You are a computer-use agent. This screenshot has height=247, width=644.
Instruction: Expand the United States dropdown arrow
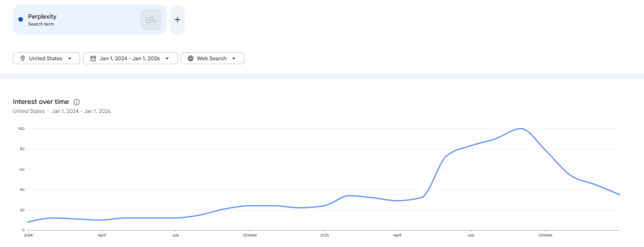(70, 58)
